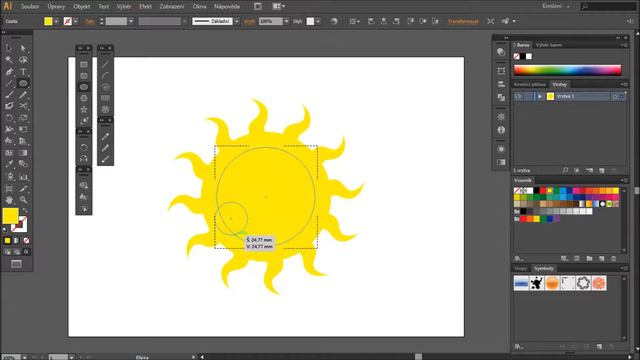The height and width of the screenshot is (360, 640).
Task: Pick the Pen tool
Action: (x=9, y=72)
